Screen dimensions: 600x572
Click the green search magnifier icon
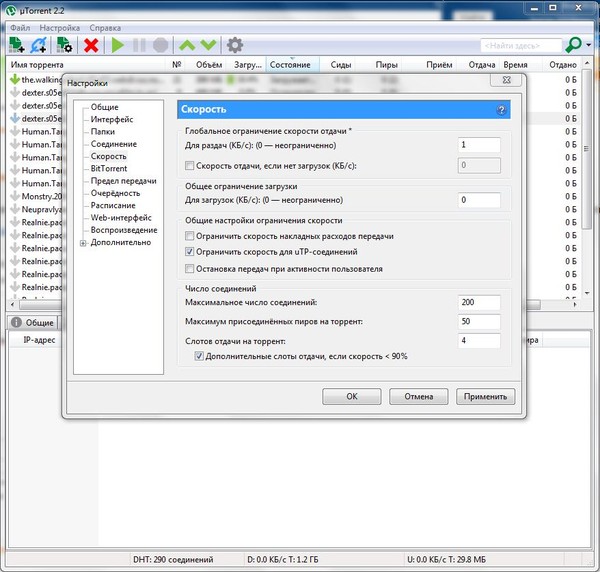coord(573,45)
